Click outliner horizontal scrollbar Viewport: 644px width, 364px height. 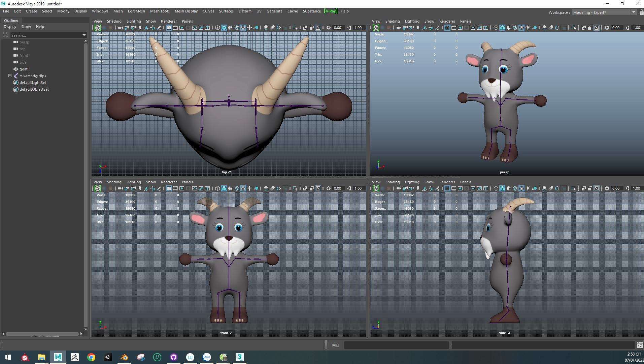pos(42,334)
